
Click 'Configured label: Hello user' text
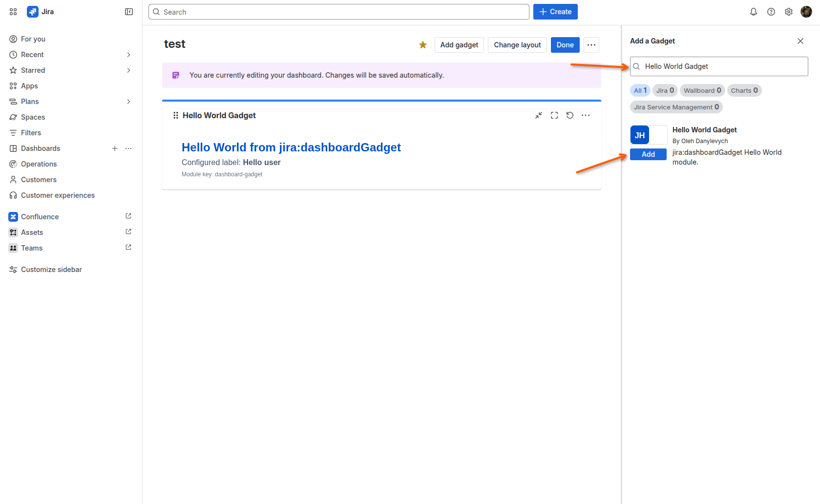point(231,163)
